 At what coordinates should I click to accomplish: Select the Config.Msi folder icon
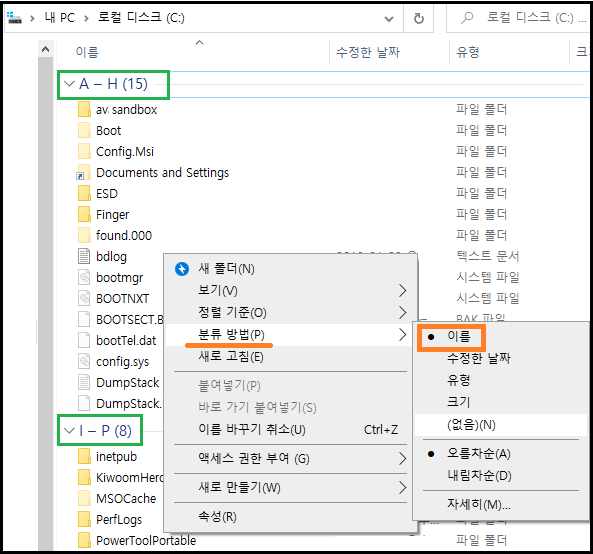point(84,151)
